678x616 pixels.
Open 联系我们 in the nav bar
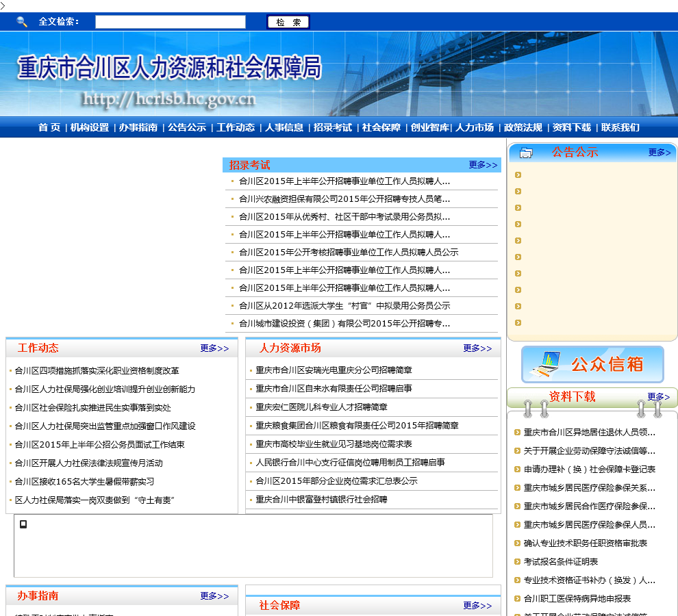tap(620, 127)
